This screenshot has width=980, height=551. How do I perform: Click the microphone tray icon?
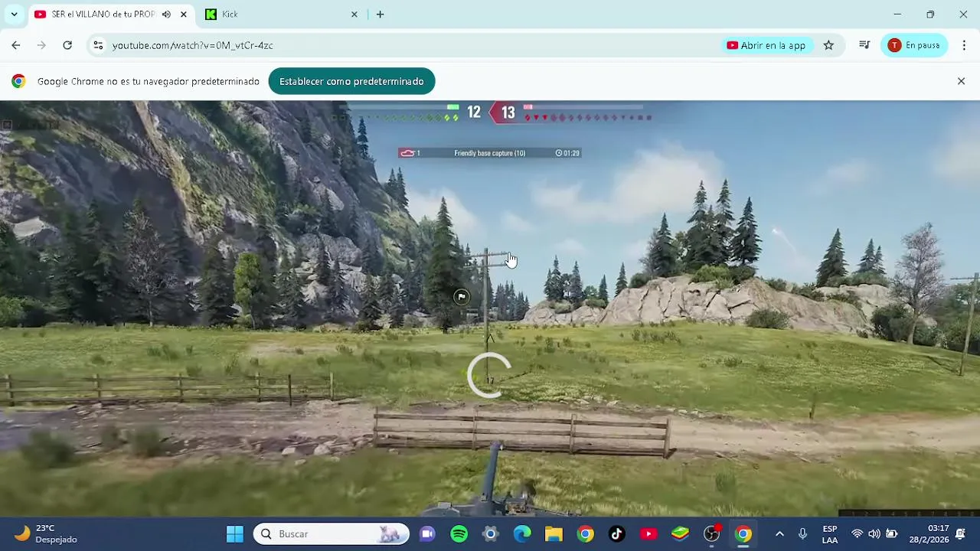point(802,533)
